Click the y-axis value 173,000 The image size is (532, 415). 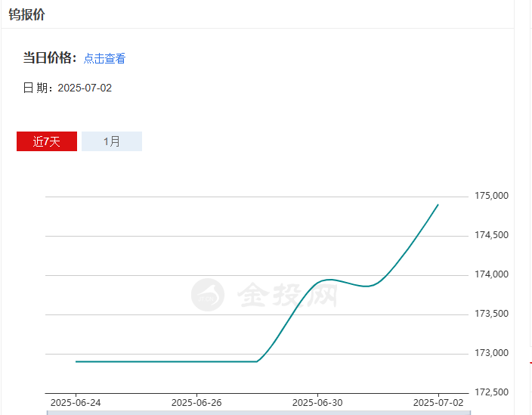[491, 353]
